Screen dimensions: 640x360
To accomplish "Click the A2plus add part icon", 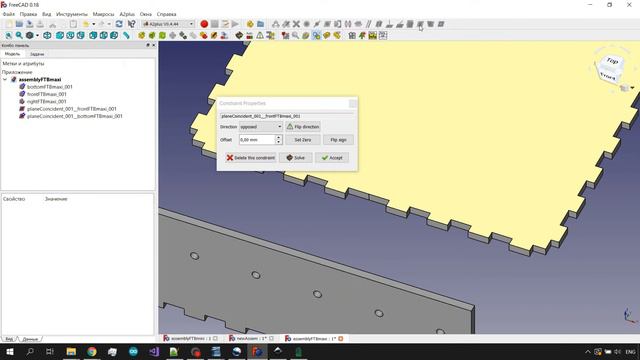I will pos(142,36).
